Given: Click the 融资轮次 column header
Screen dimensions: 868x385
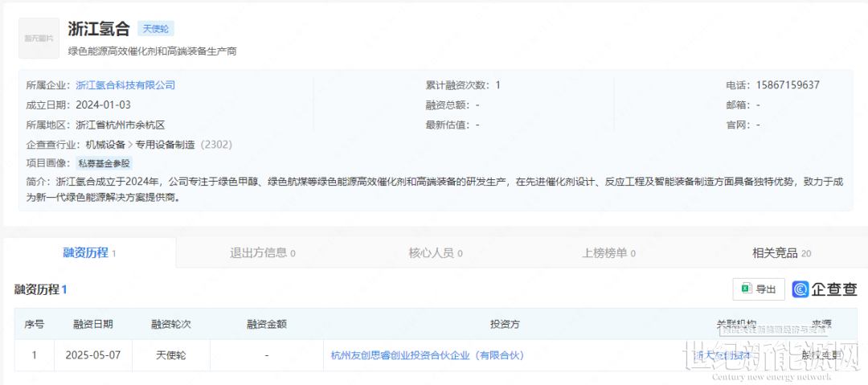Looking at the screenshot, I should (171, 325).
